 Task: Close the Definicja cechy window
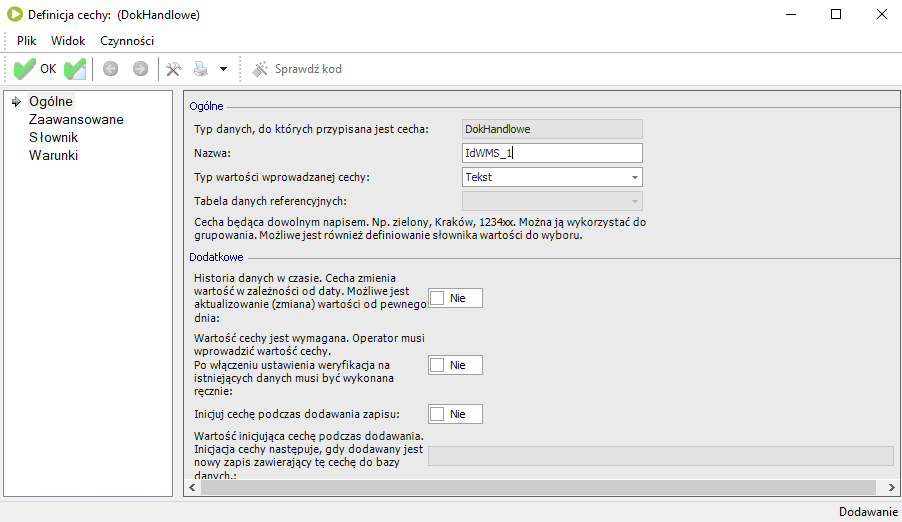tap(881, 14)
